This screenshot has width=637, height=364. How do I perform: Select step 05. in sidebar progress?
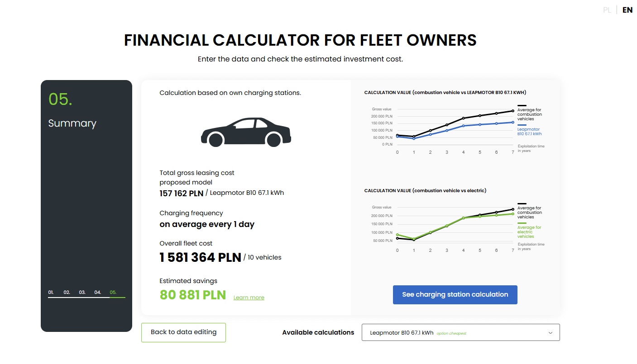click(113, 293)
